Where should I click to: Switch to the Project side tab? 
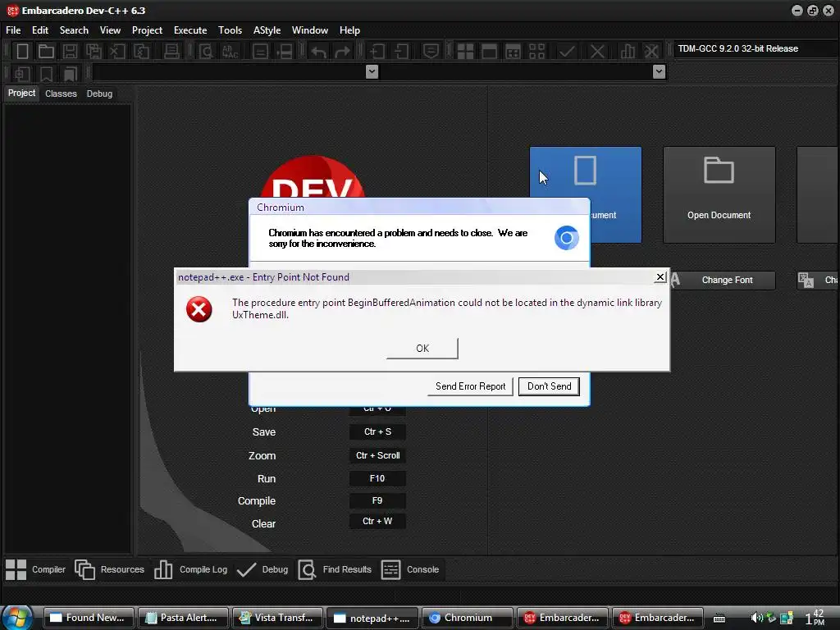(21, 94)
